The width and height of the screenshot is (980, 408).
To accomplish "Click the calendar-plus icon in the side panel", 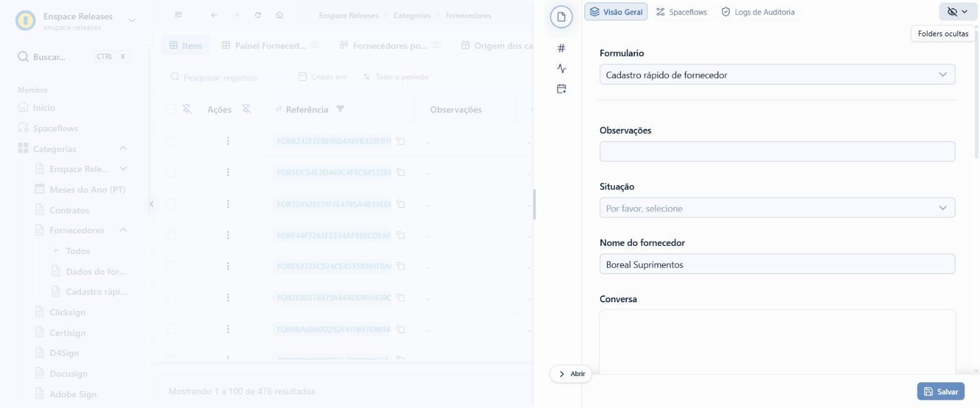I will click(561, 89).
